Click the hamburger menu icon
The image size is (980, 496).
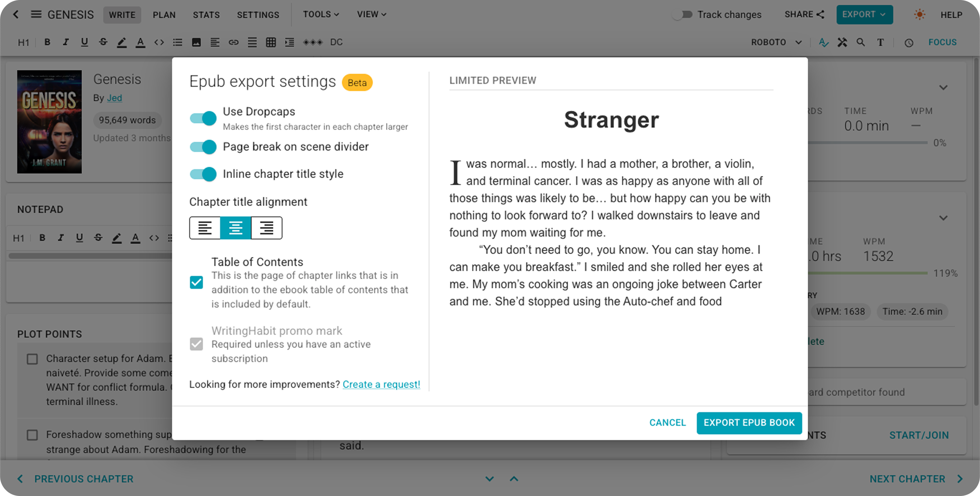36,14
